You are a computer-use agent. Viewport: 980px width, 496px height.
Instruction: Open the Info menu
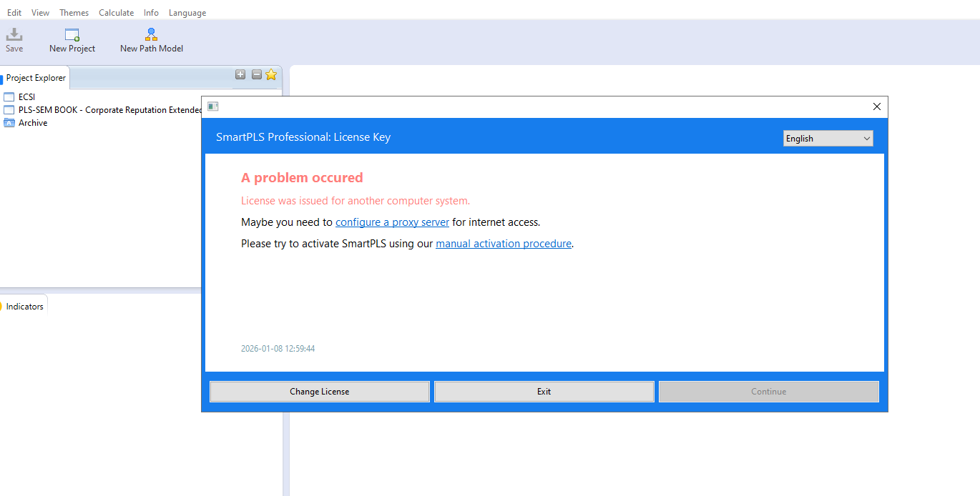(x=151, y=13)
